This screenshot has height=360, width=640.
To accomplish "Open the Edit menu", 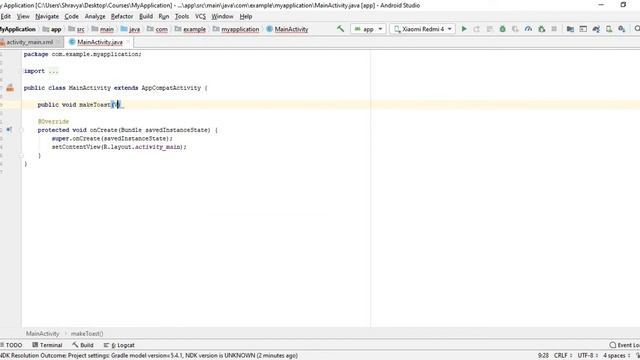I will click(x=6, y=16).
